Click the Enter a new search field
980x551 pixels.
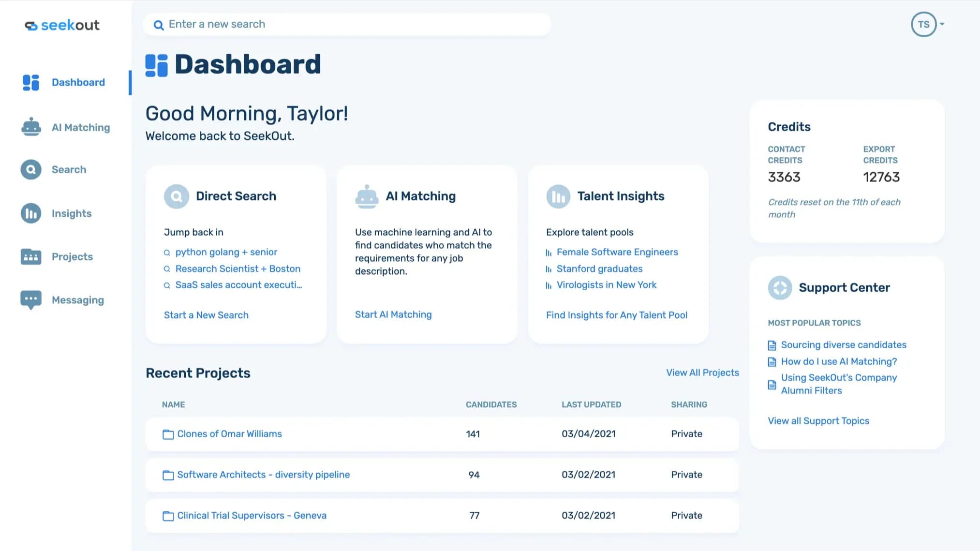click(x=347, y=24)
